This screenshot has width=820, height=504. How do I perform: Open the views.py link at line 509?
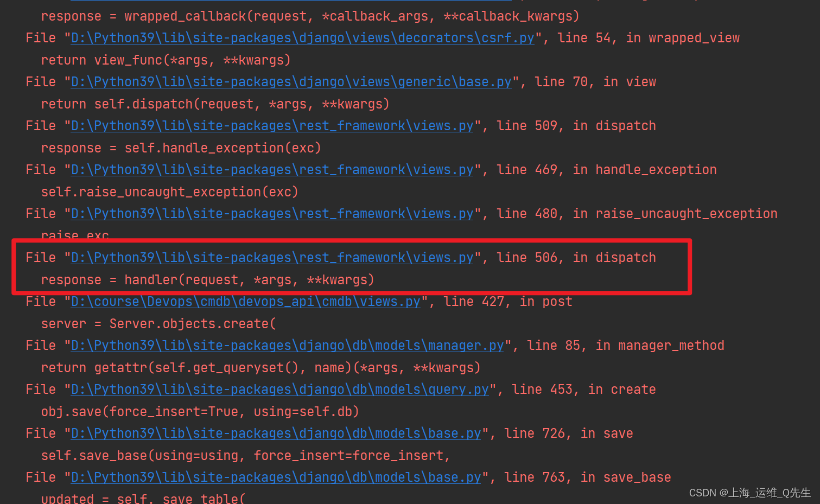[x=272, y=126]
